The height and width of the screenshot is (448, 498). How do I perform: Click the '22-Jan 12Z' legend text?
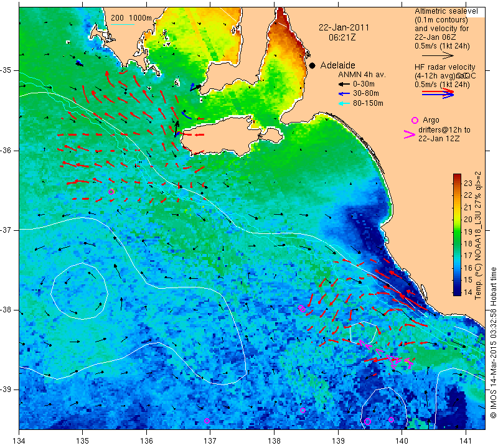click(x=439, y=139)
